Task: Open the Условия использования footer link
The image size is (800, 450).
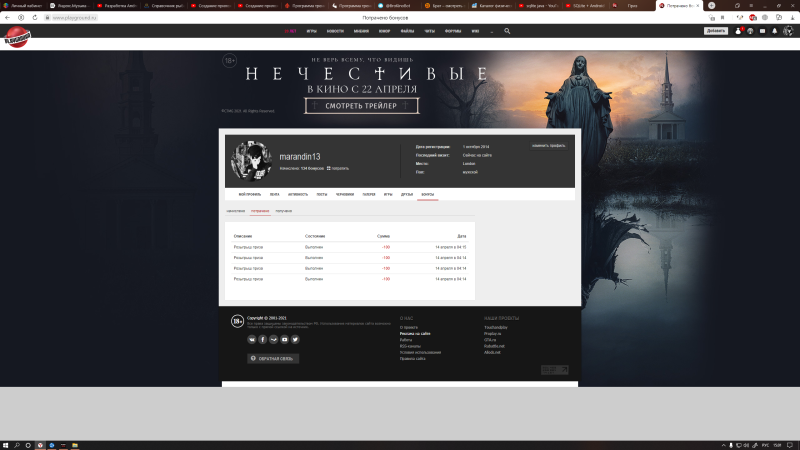Action: click(x=420, y=352)
